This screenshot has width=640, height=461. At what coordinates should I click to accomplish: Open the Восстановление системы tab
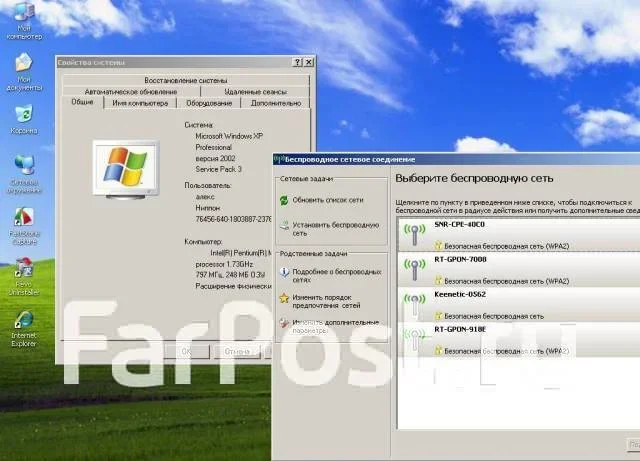coord(186,80)
